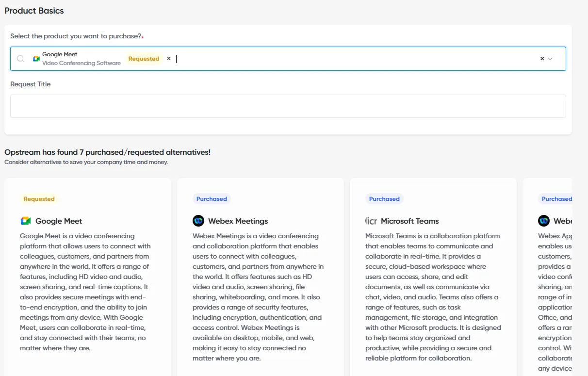588x376 pixels.
Task: Click the Google Meet icon in the product selector
Action: tap(36, 59)
